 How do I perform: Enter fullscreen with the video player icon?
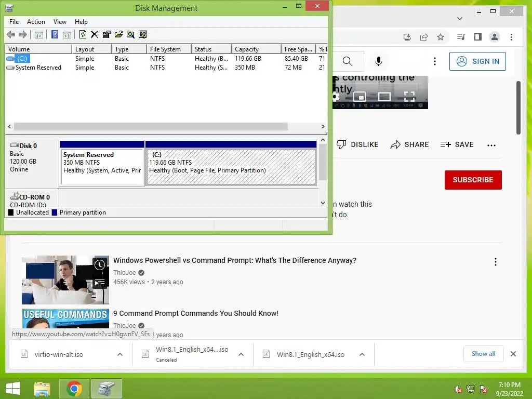click(409, 96)
